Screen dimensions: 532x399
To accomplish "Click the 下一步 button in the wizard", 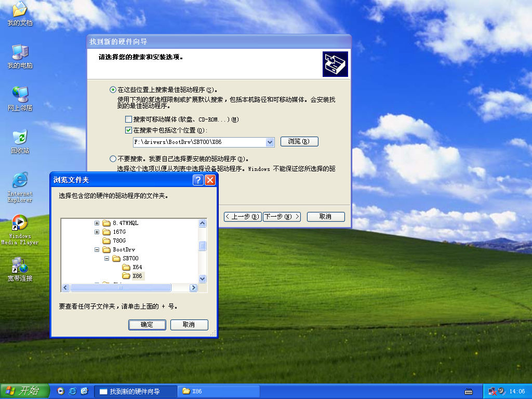I will click(x=282, y=217).
